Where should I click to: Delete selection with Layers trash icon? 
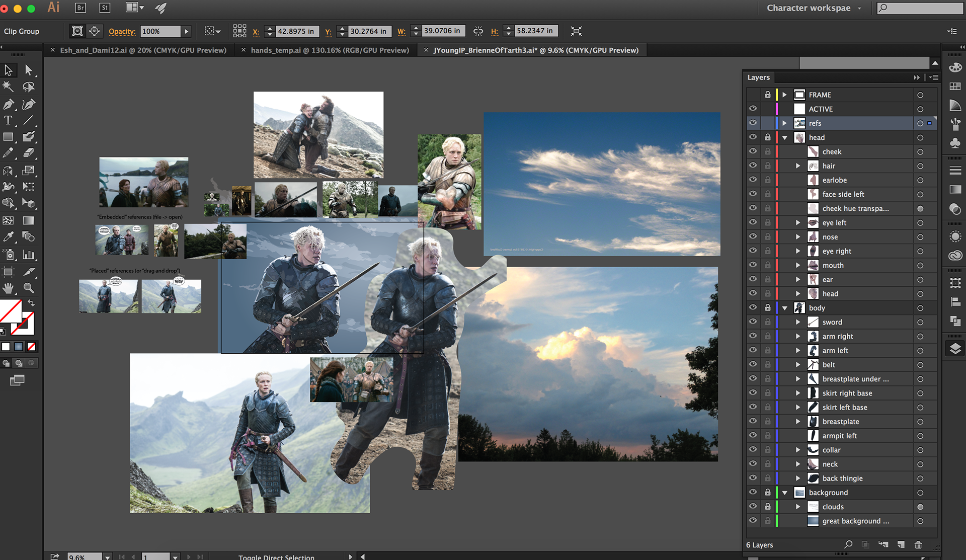tap(918, 545)
